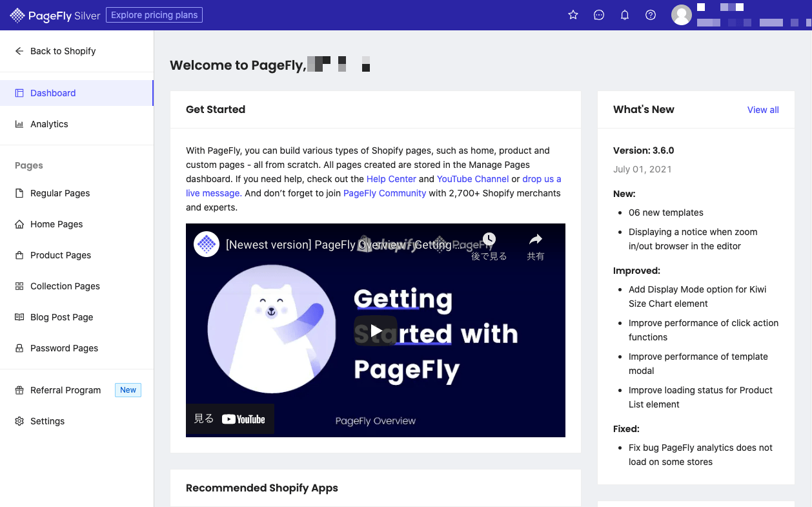Click the Regular Pages document icon
The height and width of the screenshot is (507, 812).
19,193
